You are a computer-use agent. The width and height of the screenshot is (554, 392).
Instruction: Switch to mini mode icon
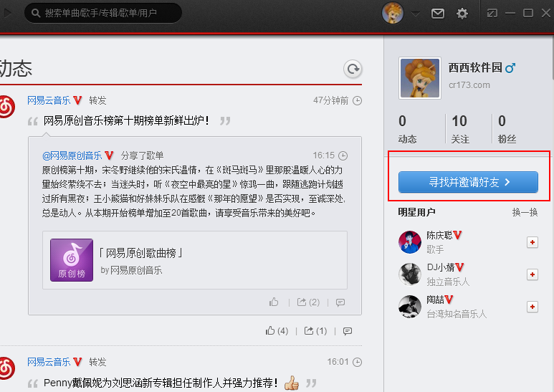tap(492, 14)
